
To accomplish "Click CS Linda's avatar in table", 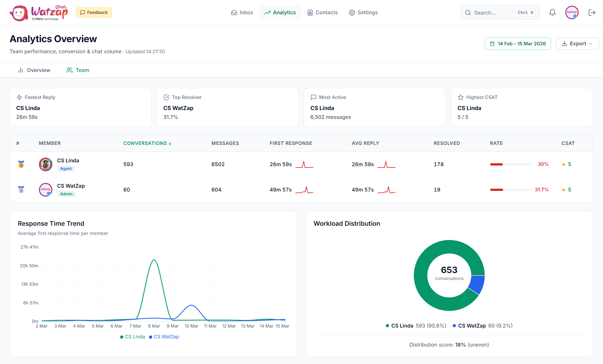I will [x=46, y=164].
